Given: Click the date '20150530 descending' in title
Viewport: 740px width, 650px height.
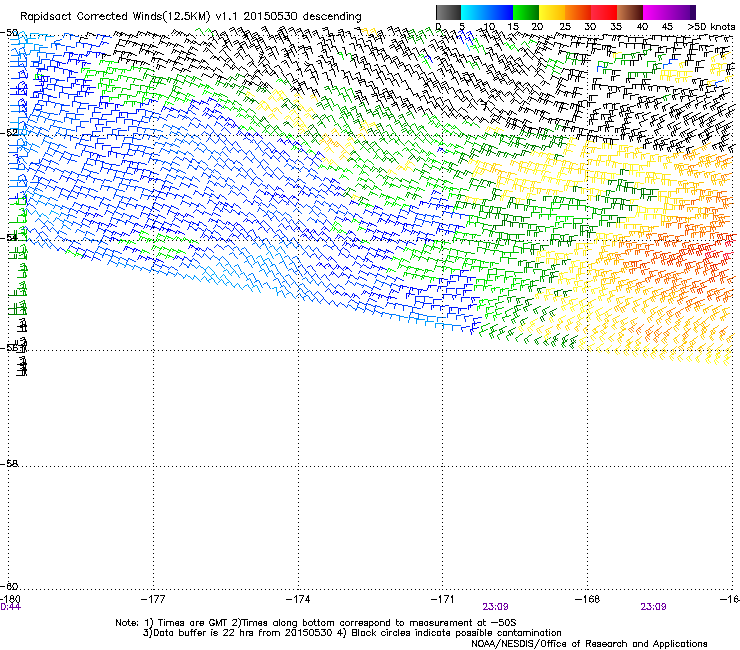Looking at the screenshot, I should (302, 17).
